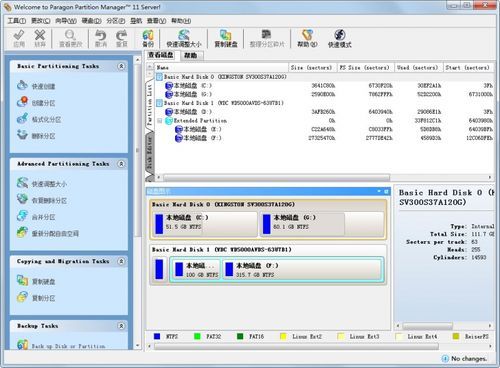Click the 复制硬盘 copy disk toolbar icon
Screen dimensions: 500x368
(225, 38)
